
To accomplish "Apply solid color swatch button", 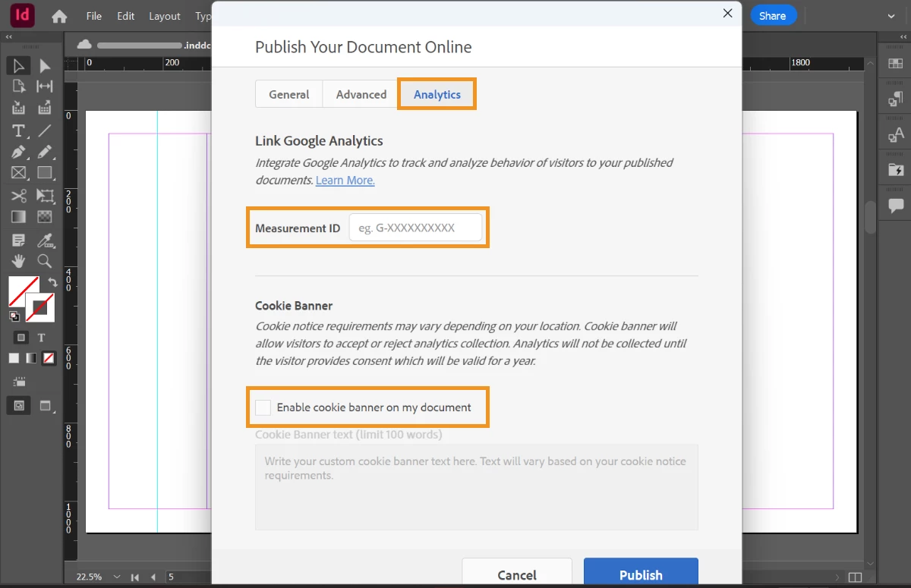I will (14, 358).
